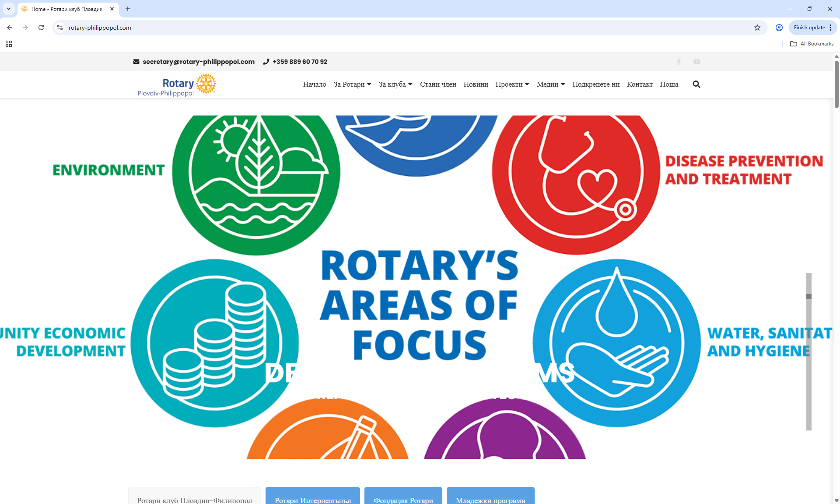Click inside the browser address bar
This screenshot has width=840, height=504.
click(175, 28)
